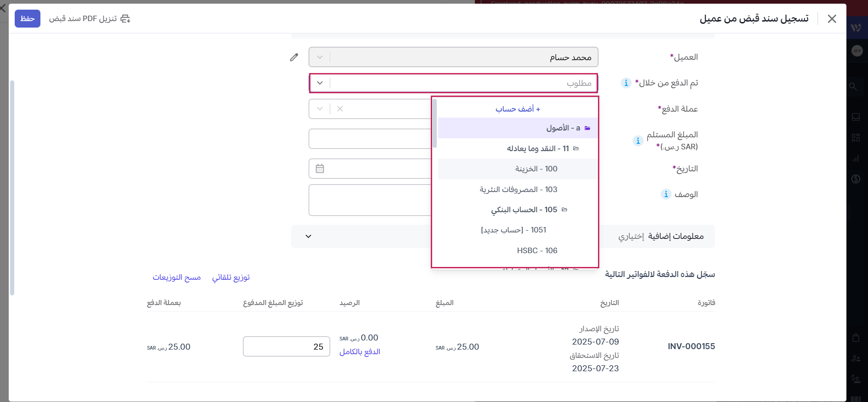Click the حفظ save button
Image resolution: width=868 pixels, height=402 pixels.
(28, 19)
